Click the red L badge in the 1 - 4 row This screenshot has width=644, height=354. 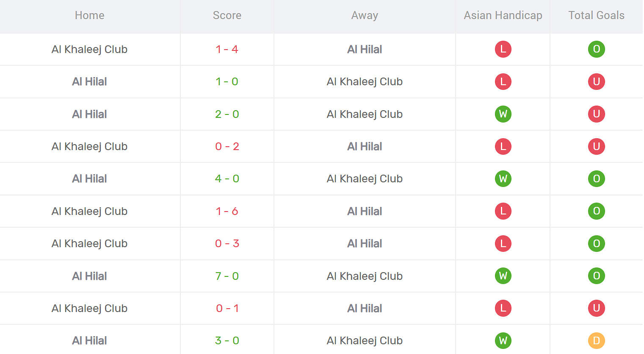click(503, 49)
